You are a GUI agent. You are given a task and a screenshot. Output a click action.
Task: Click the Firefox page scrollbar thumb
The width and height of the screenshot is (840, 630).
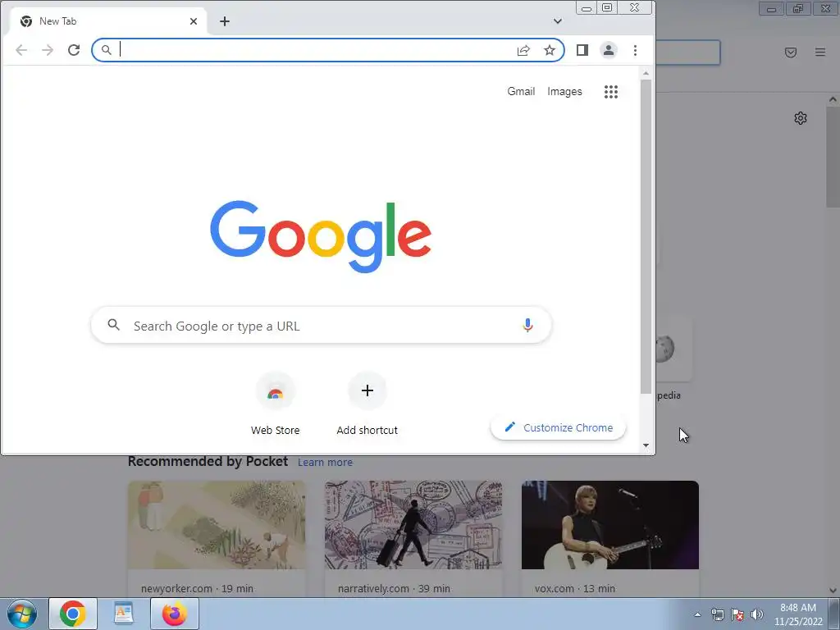[833, 157]
